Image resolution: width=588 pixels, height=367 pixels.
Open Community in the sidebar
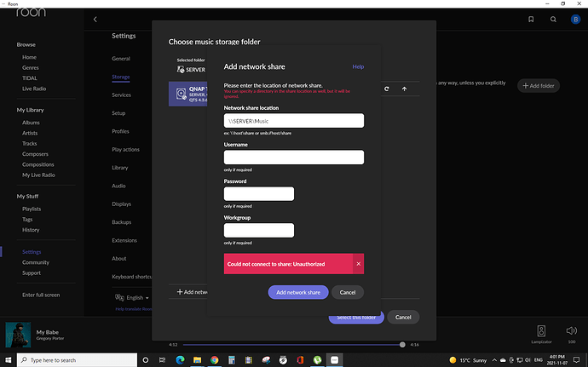(x=36, y=262)
